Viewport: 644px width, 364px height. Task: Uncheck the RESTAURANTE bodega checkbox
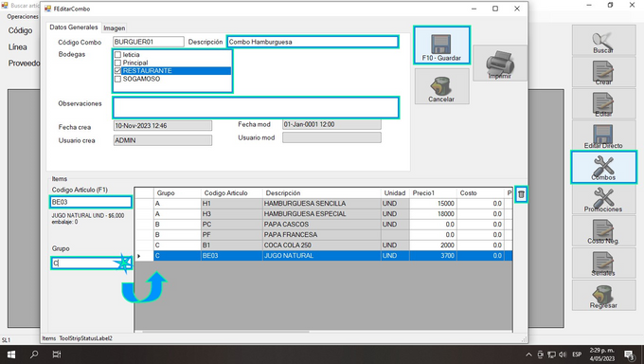coord(117,71)
